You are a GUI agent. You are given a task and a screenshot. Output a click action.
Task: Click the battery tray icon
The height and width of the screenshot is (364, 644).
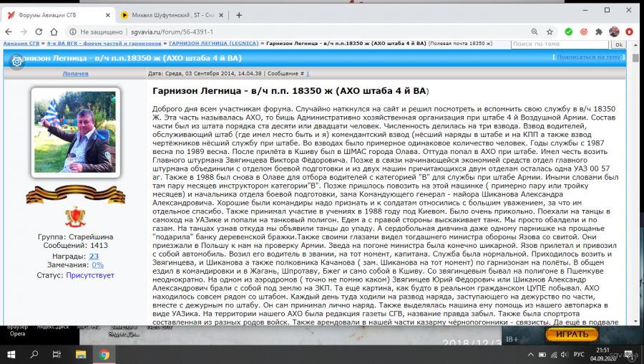coord(542,355)
